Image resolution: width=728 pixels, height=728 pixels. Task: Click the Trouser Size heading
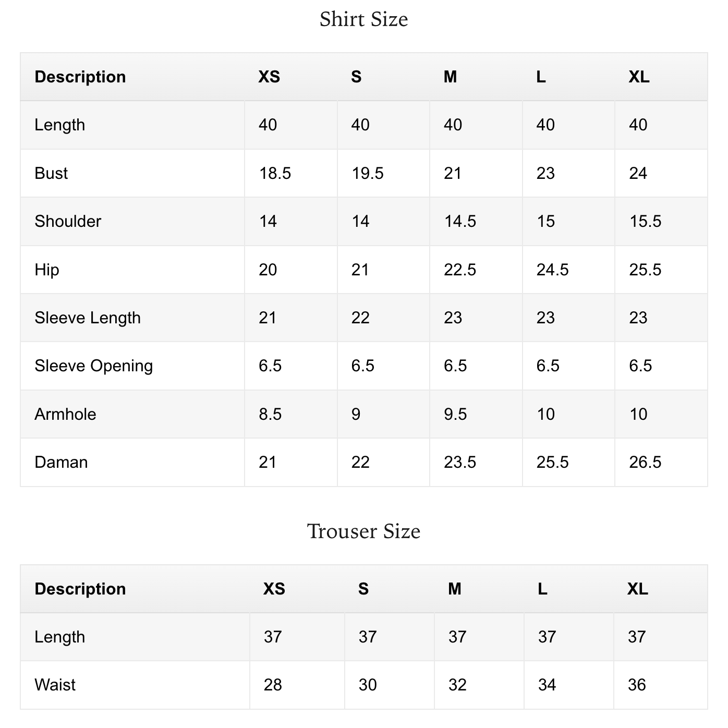coord(363,531)
